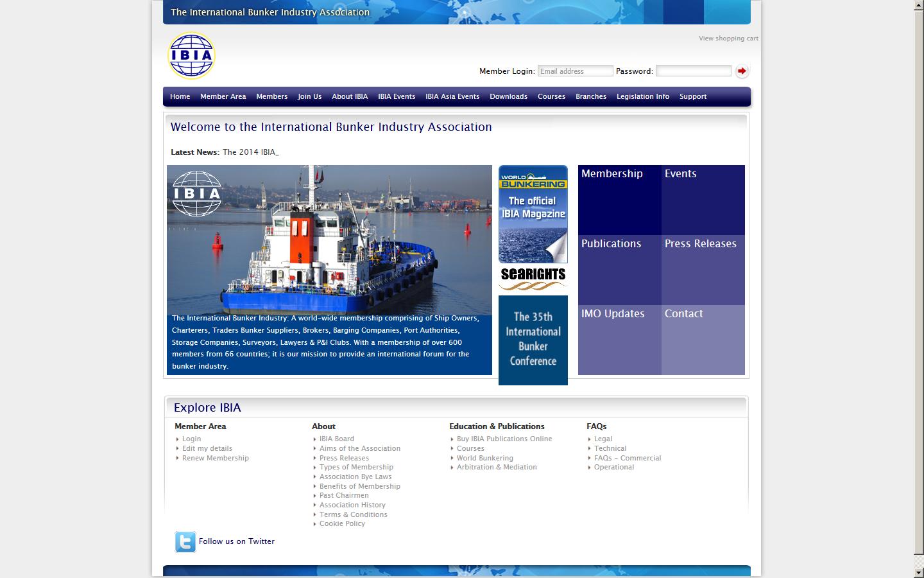Open the IBIA Events menu item
The image size is (924, 578).
pos(397,96)
